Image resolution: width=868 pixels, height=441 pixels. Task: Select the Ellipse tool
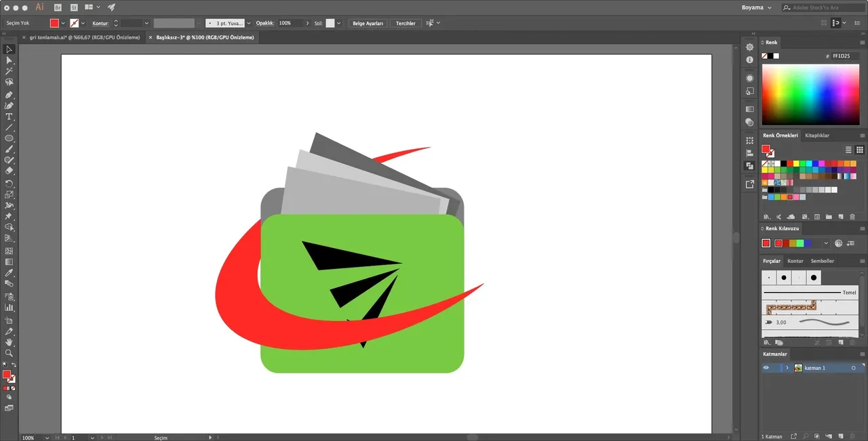coord(9,138)
